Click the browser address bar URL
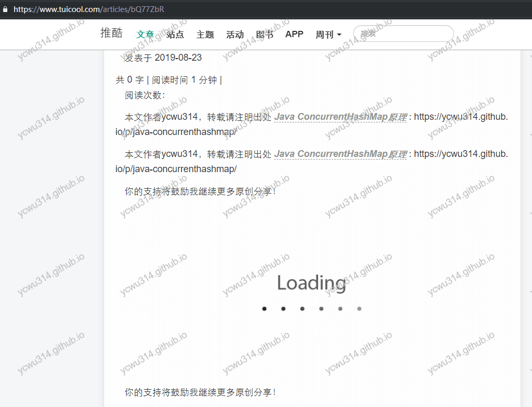The width and height of the screenshot is (532, 407). pyautogui.click(x=89, y=9)
